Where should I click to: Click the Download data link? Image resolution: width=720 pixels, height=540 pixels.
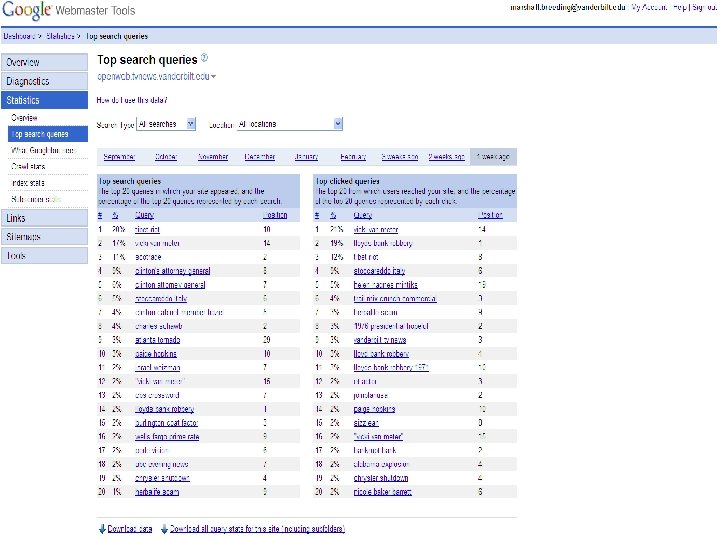pyautogui.click(x=129, y=529)
